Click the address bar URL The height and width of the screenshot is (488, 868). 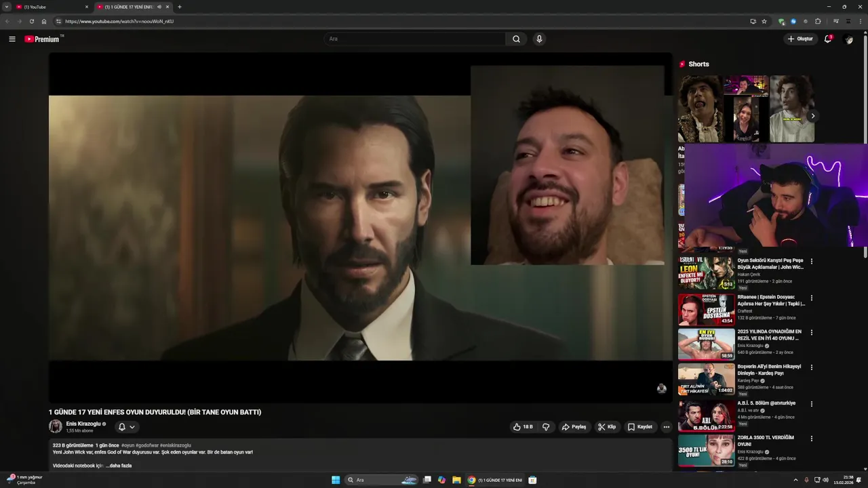119,21
